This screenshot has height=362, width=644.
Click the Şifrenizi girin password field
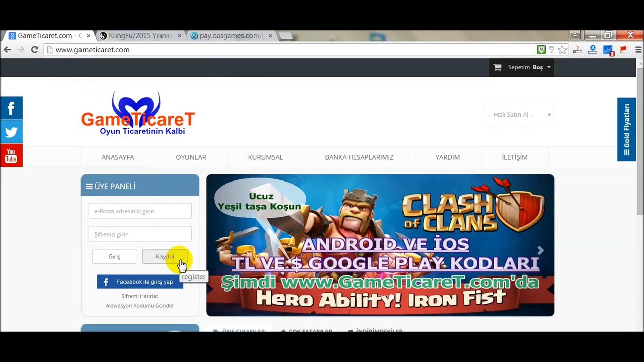pyautogui.click(x=140, y=234)
